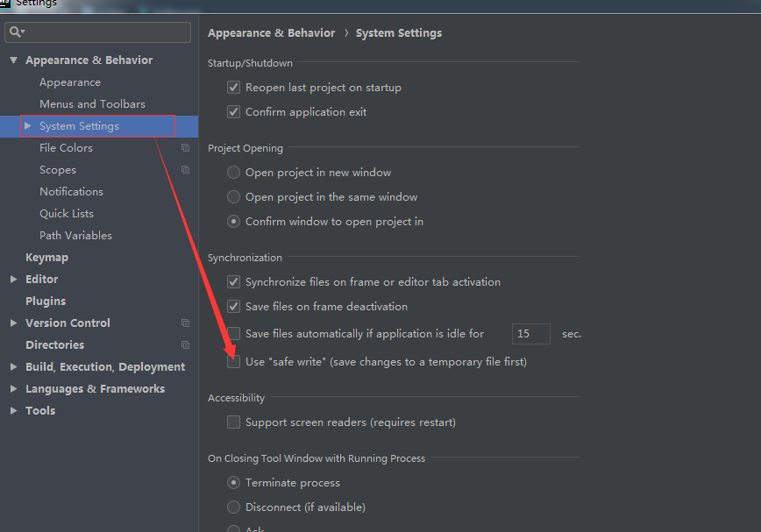This screenshot has height=532, width=761.
Task: Click System Settings breadcrumb title
Action: 399,33
